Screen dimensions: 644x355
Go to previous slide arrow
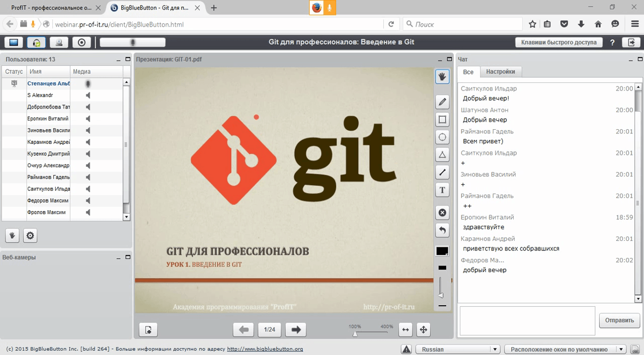coord(244,330)
